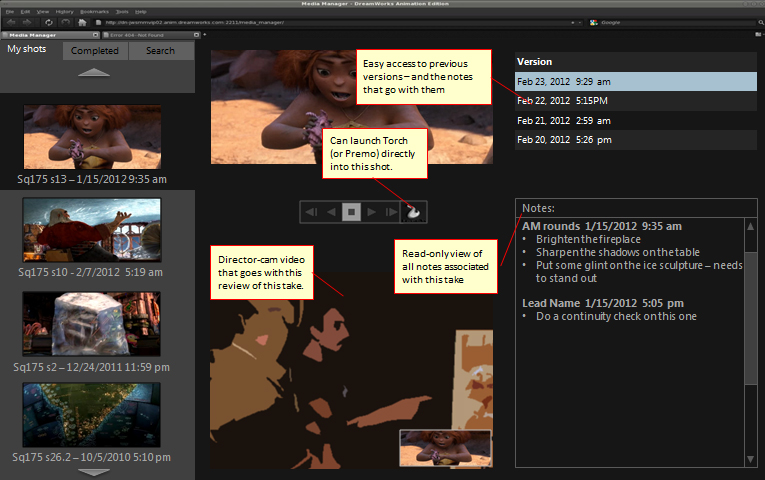Open the View menu
The image size is (765, 480).
click(x=43, y=12)
